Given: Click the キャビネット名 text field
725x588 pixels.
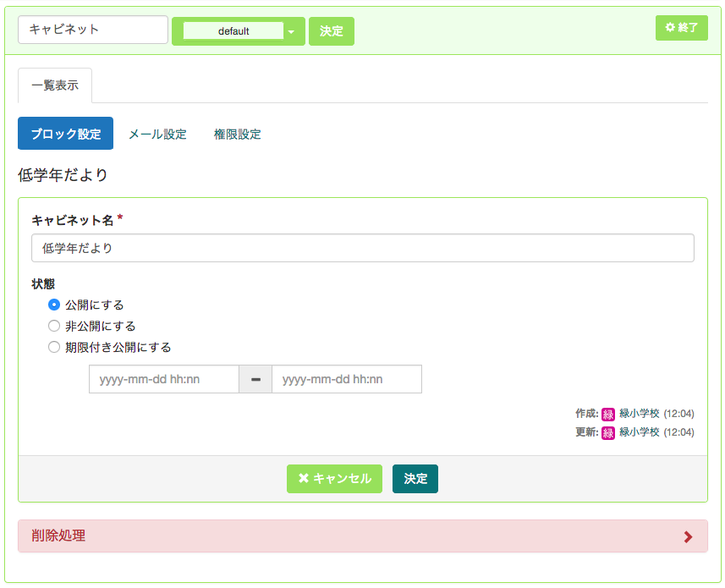Looking at the screenshot, I should [362, 248].
